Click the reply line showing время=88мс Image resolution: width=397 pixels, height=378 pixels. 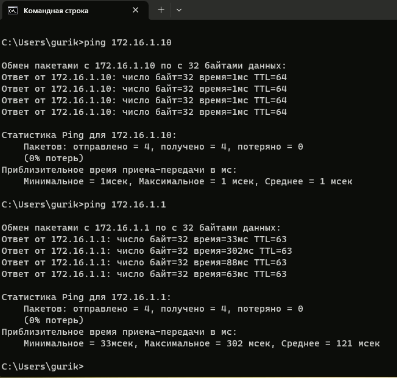(x=144, y=263)
